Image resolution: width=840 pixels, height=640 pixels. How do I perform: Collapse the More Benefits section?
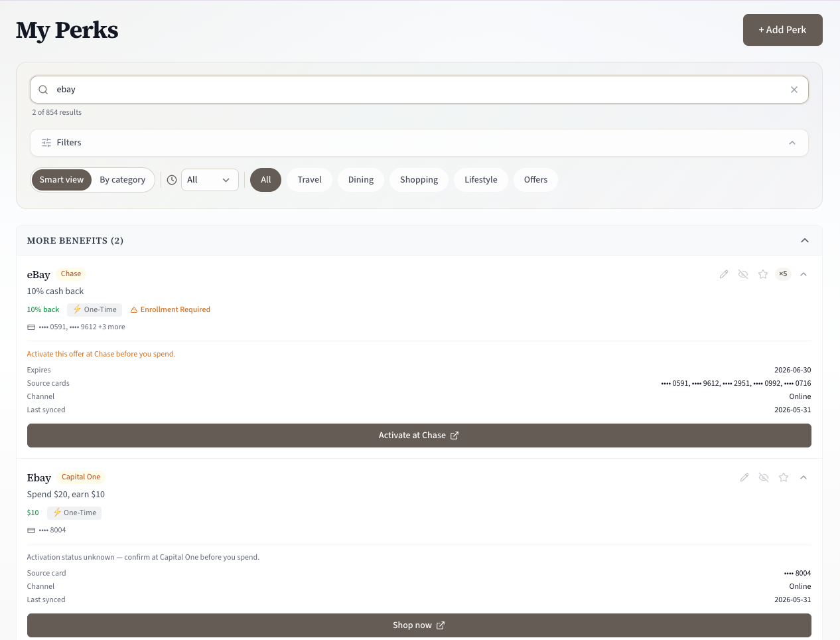click(x=805, y=240)
